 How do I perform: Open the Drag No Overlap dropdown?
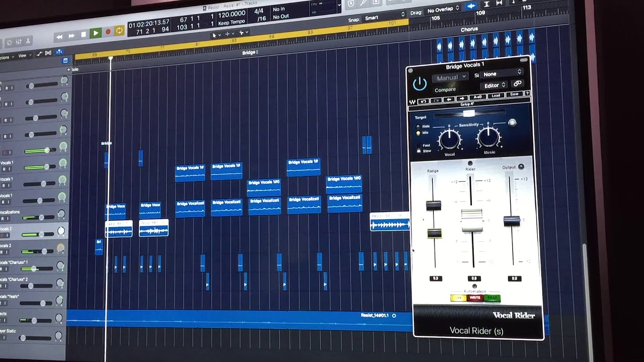[443, 9]
